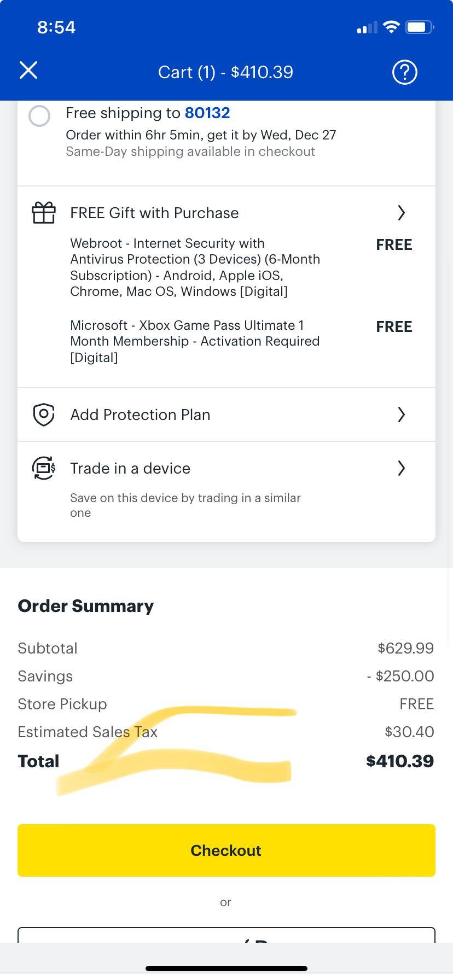Open the help question mark icon
Image resolution: width=453 pixels, height=980 pixels.
(404, 72)
